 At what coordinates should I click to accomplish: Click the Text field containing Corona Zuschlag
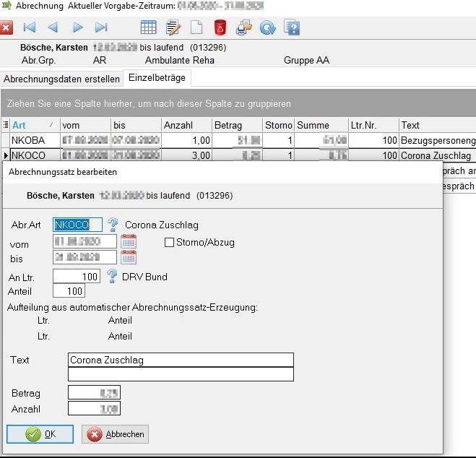(181, 360)
